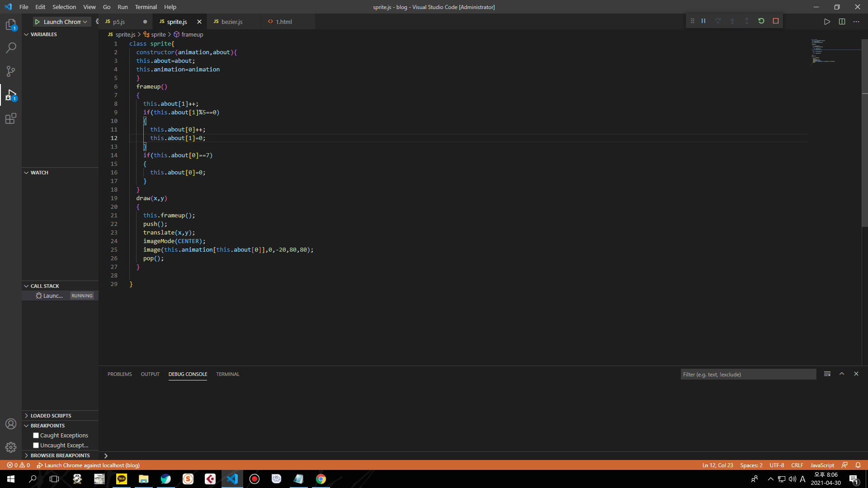The image size is (868, 488).
Task: Open the Explorer view in activity bar
Action: [x=11, y=24]
